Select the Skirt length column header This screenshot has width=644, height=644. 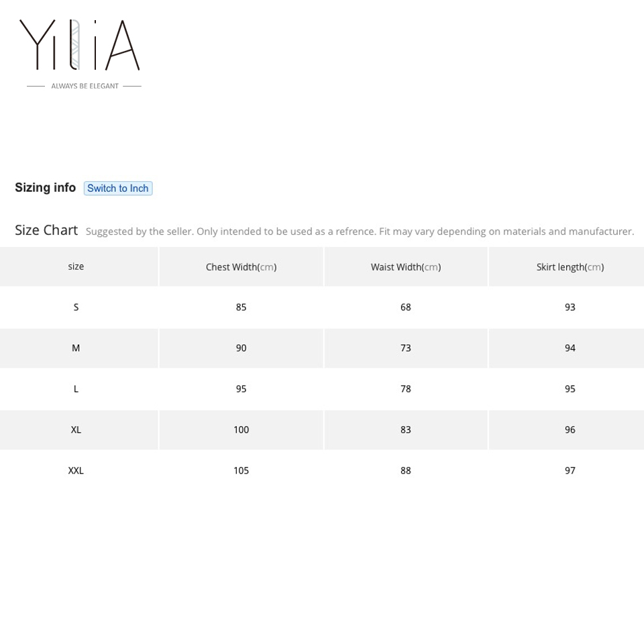coord(570,267)
